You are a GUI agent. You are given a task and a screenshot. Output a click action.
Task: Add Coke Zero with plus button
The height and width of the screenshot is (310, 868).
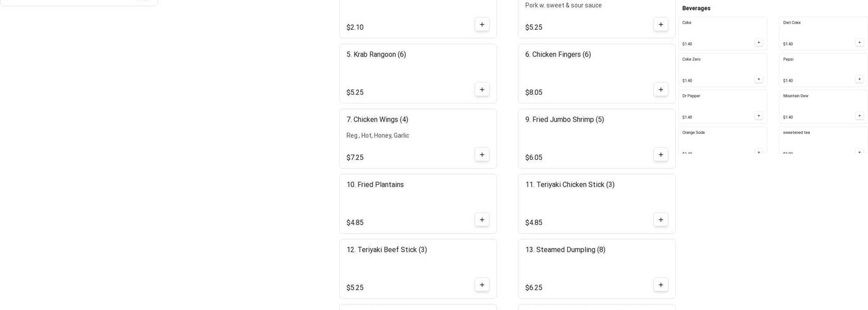(x=758, y=79)
